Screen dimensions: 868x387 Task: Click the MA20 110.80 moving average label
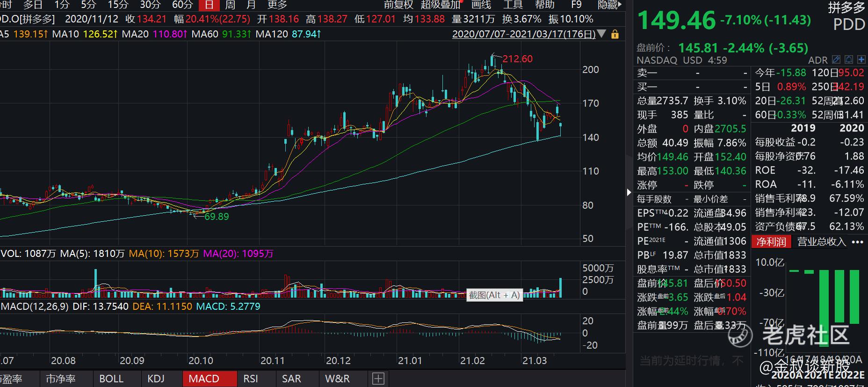click(154, 34)
